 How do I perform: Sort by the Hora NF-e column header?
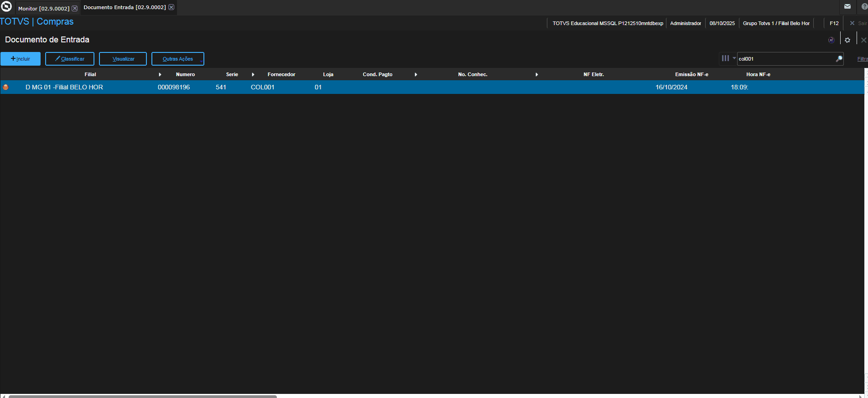pyautogui.click(x=759, y=74)
